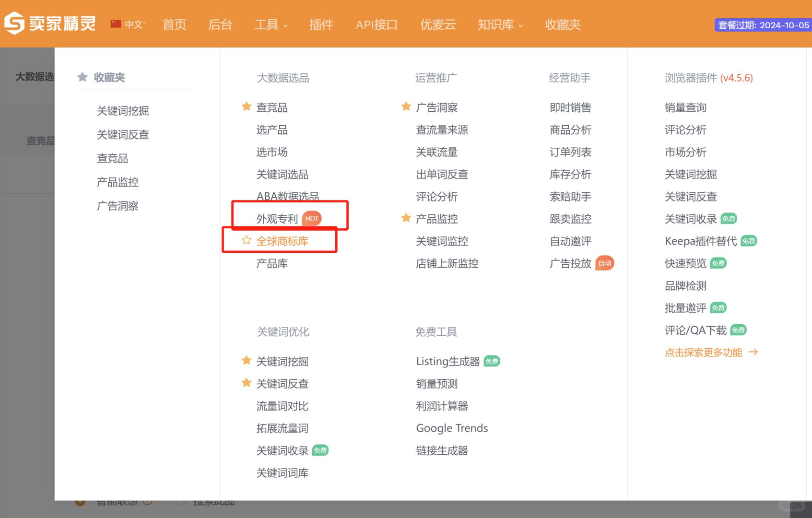The width and height of the screenshot is (812, 518).
Task: Click the arrow icon after 点击探索更多功能
Action: 753,352
